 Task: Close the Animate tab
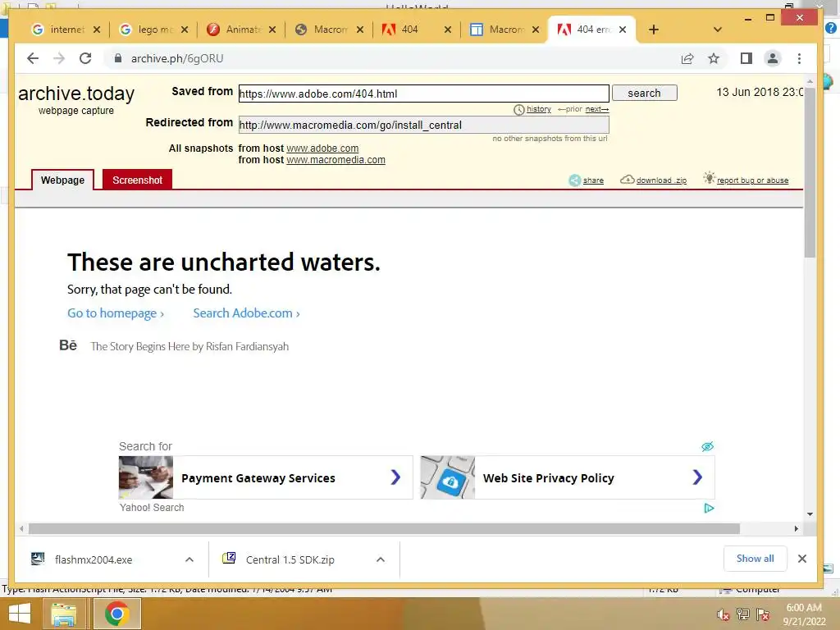pyautogui.click(x=272, y=30)
